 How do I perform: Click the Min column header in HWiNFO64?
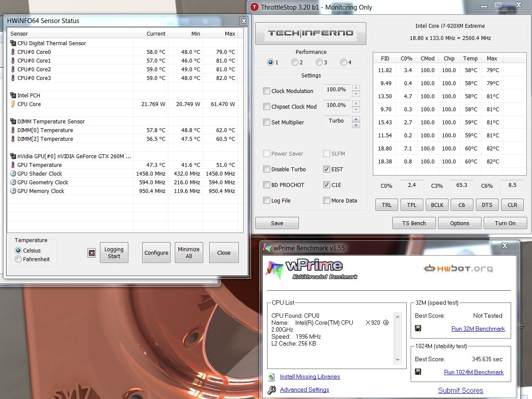click(185, 34)
